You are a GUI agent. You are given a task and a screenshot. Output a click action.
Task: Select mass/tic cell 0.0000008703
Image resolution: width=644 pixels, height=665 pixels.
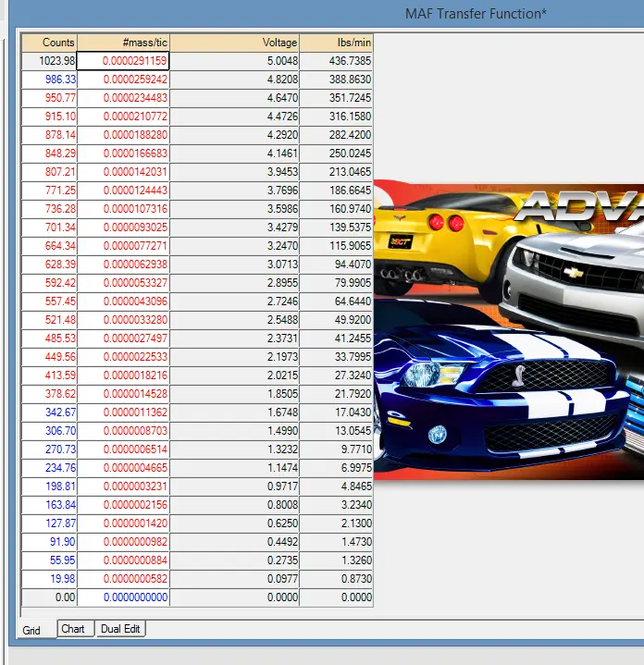tap(123, 432)
